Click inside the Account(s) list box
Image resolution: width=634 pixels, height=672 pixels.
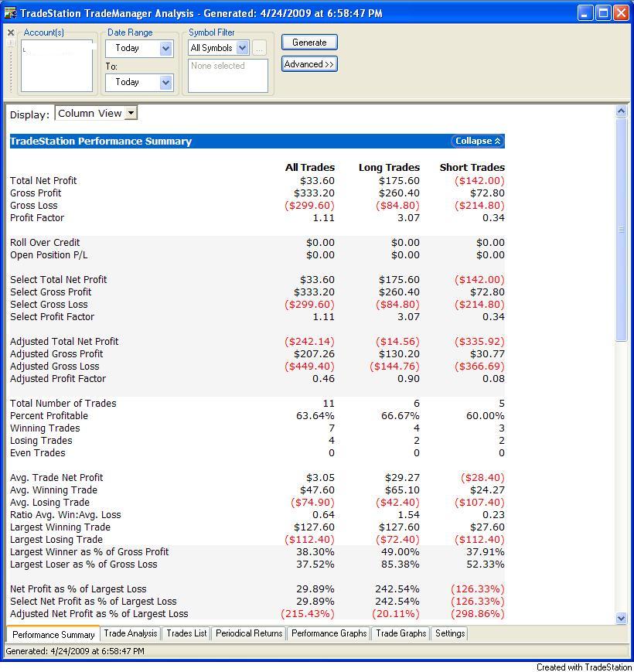56,66
